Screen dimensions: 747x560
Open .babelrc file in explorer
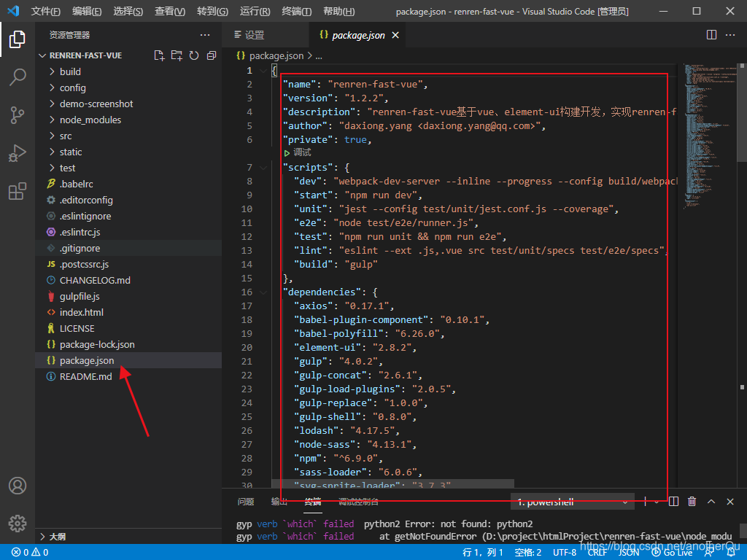[76, 184]
